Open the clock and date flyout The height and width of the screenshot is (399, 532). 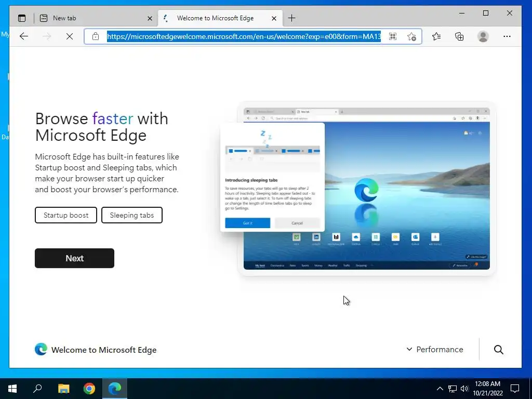[x=487, y=389]
